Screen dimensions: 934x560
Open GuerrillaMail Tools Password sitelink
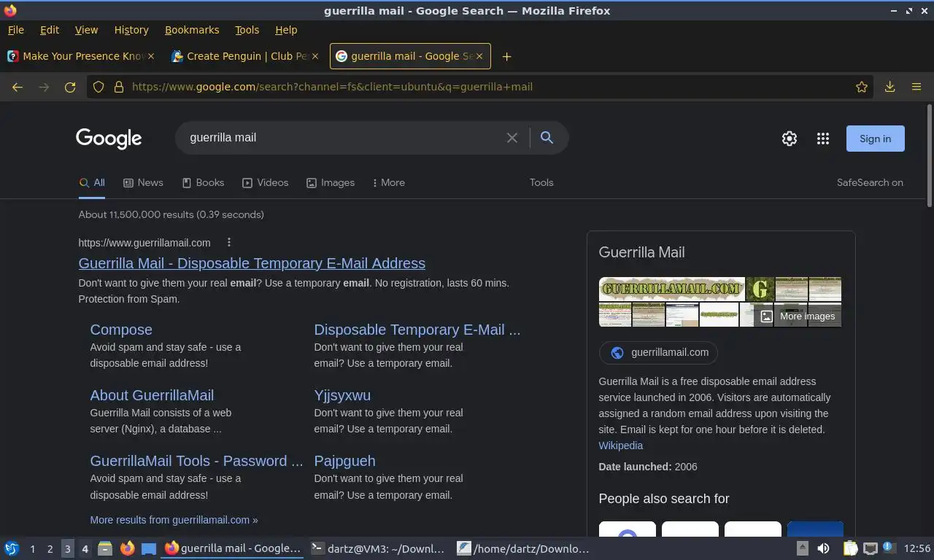coord(196,461)
